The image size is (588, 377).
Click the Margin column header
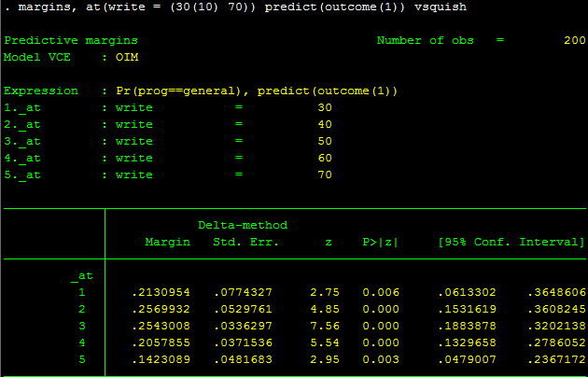[x=168, y=243]
